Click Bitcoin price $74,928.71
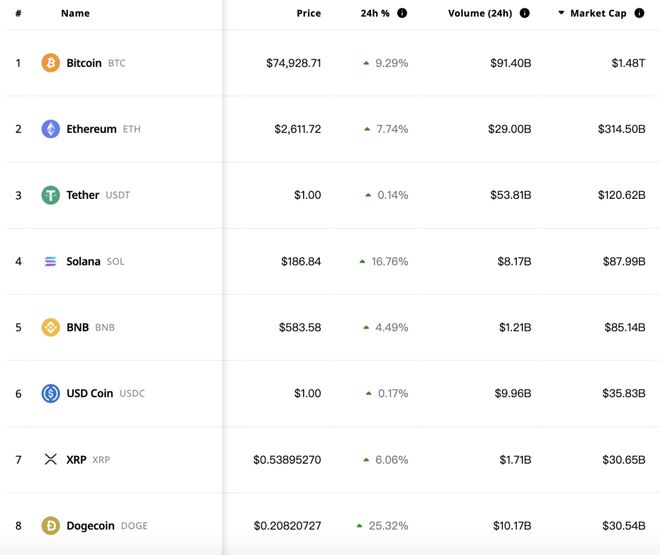 [x=293, y=63]
